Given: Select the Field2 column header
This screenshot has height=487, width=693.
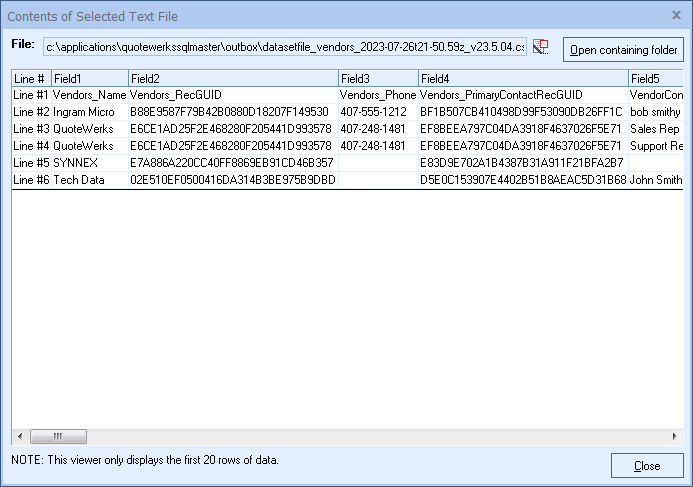Looking at the screenshot, I should pos(232,78).
